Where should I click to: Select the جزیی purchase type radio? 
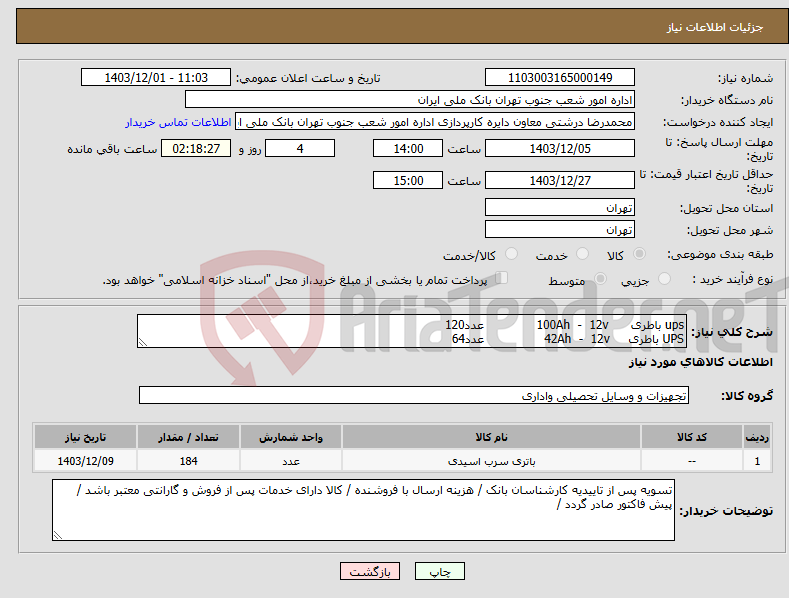click(x=664, y=279)
